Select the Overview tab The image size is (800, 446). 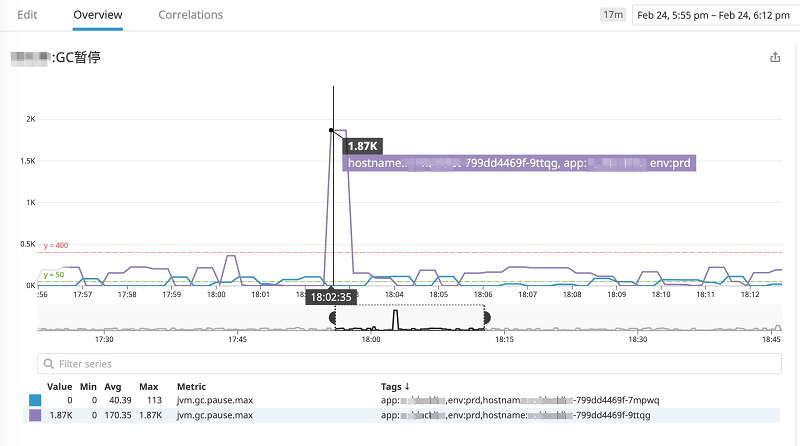point(98,15)
